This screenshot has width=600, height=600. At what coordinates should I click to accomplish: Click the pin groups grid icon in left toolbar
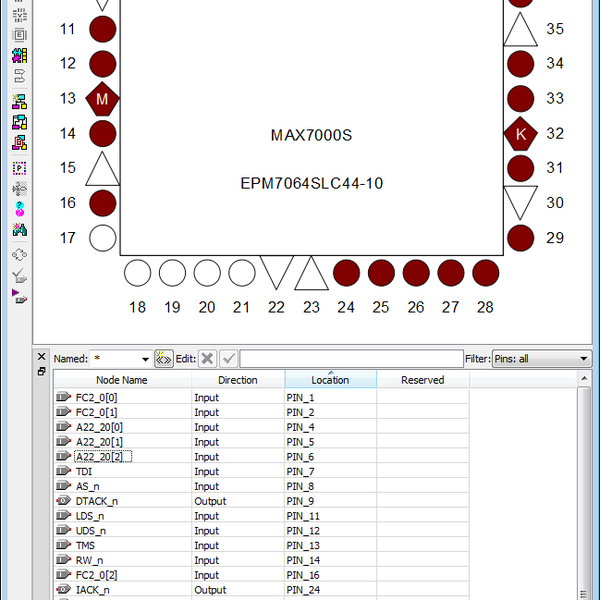coord(20,15)
